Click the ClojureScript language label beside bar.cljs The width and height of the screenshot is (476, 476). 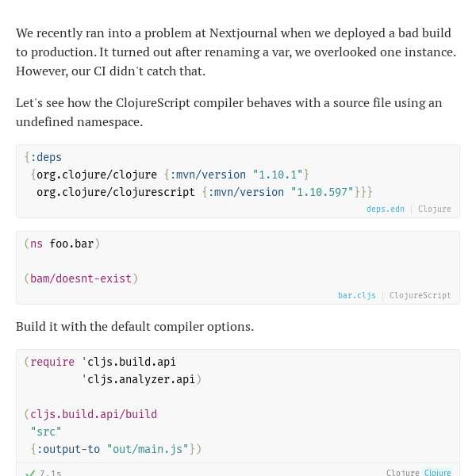point(420,295)
